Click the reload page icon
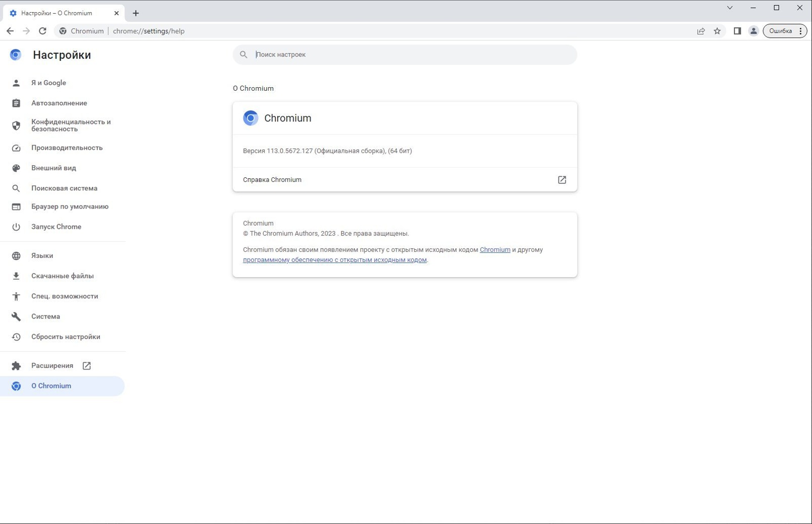812x524 pixels. pyautogui.click(x=43, y=31)
